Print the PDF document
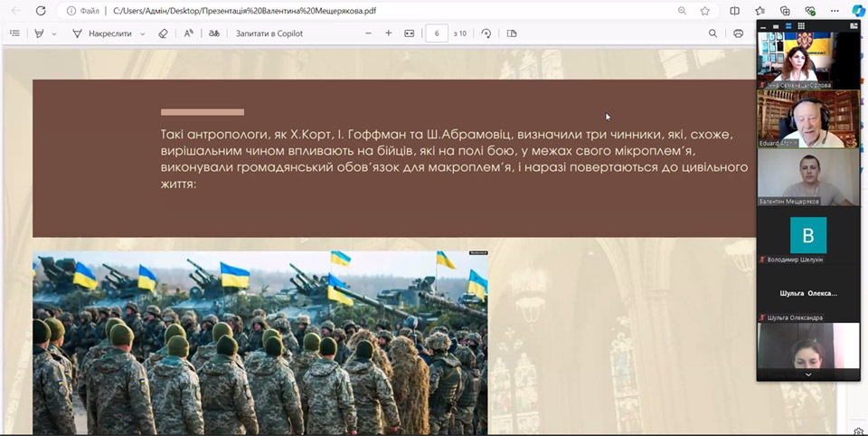 pos(739,33)
